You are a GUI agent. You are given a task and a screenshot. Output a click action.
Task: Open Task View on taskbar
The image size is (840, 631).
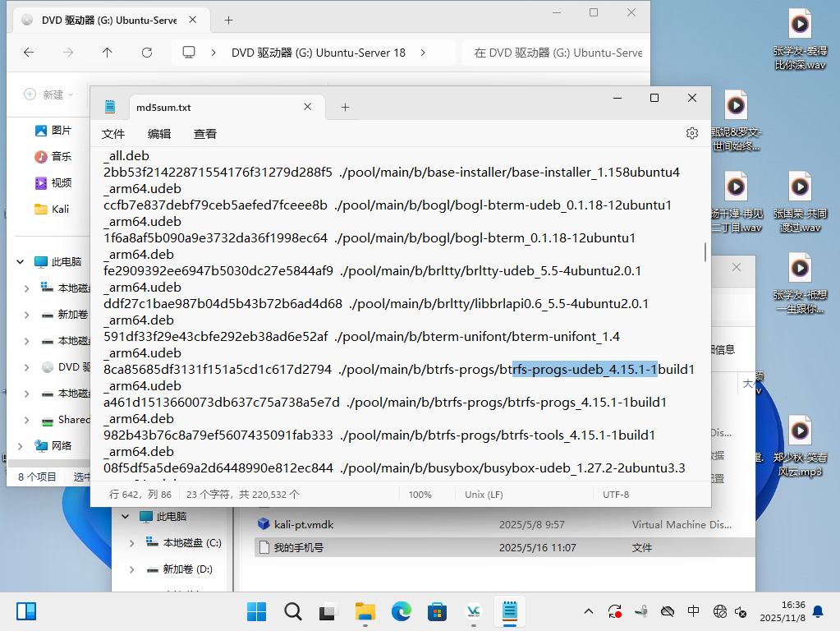tap(328, 611)
